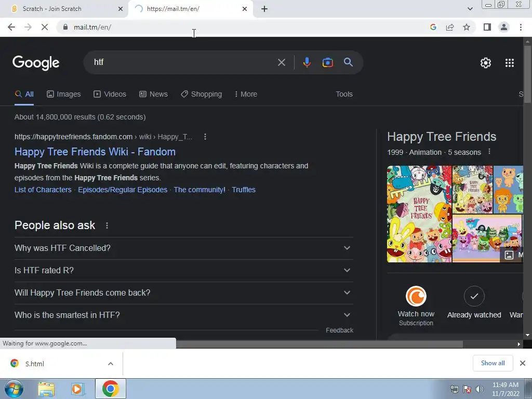Viewport: 532px width, 399px height.
Task: Search by image with camera icon
Action: pos(328,62)
